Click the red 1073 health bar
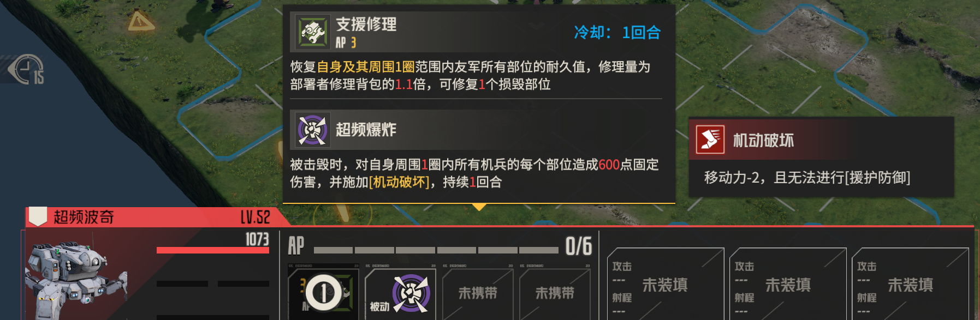The image size is (980, 320). 213,250
